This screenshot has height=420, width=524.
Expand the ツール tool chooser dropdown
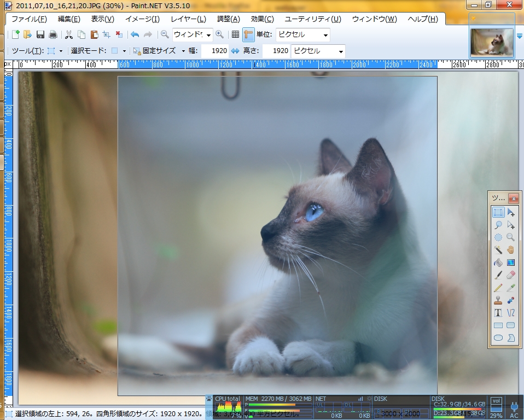pos(61,51)
